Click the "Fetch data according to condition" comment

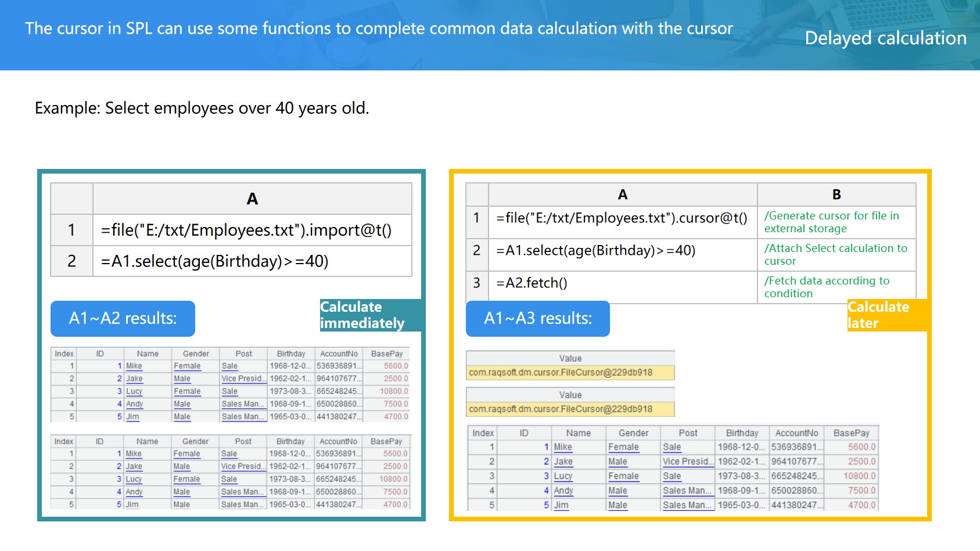836,287
